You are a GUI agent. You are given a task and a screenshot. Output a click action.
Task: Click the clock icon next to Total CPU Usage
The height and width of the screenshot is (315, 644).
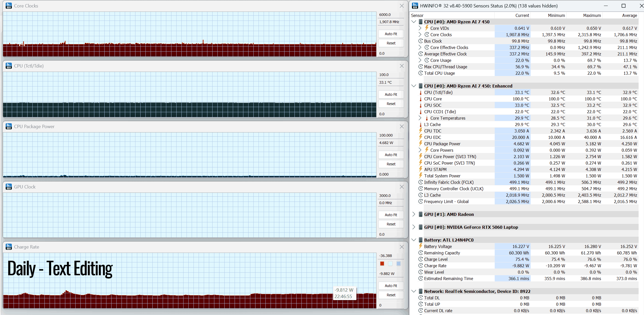421,73
